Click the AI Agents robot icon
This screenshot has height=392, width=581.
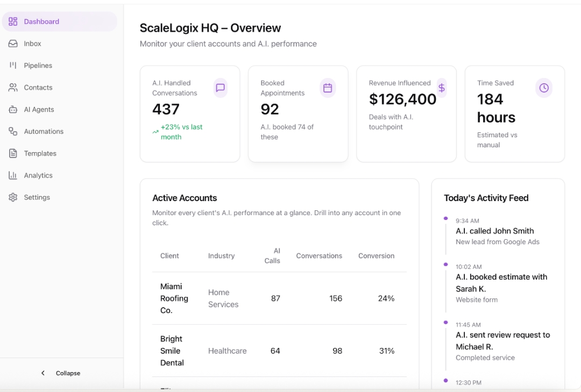(x=13, y=109)
